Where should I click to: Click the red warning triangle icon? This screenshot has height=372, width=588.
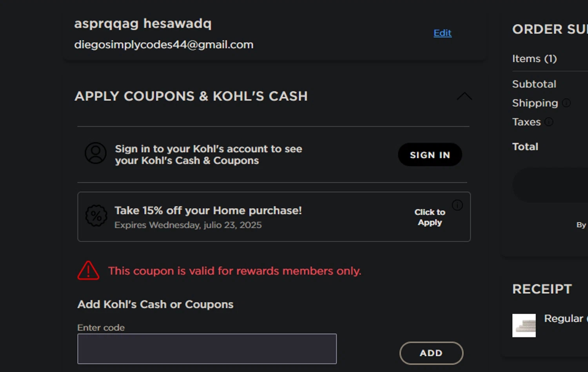[x=88, y=271]
